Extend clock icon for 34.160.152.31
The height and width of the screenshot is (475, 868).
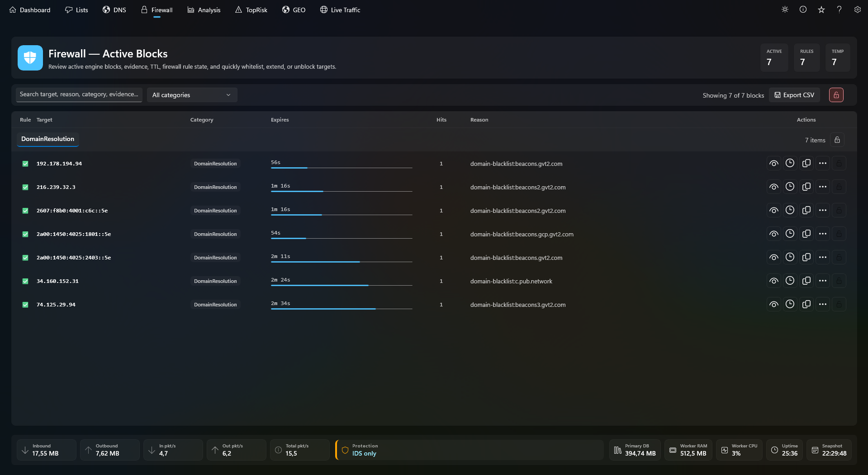790,281
